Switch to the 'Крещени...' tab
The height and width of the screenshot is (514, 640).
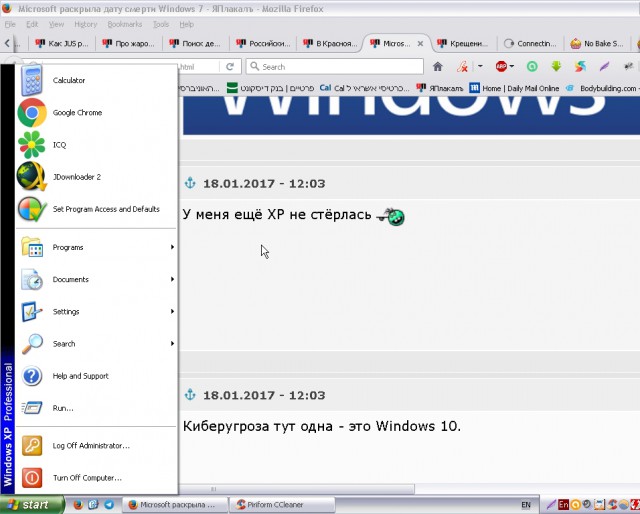tap(463, 44)
